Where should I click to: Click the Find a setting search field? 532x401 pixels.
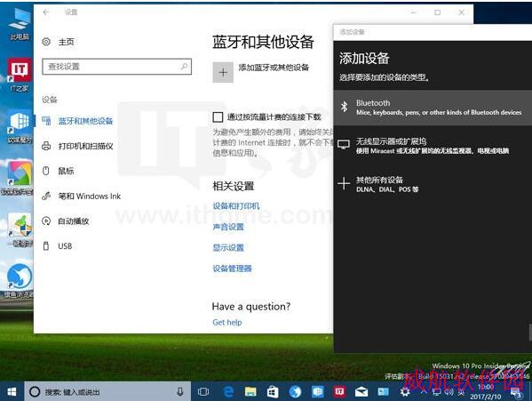116,66
